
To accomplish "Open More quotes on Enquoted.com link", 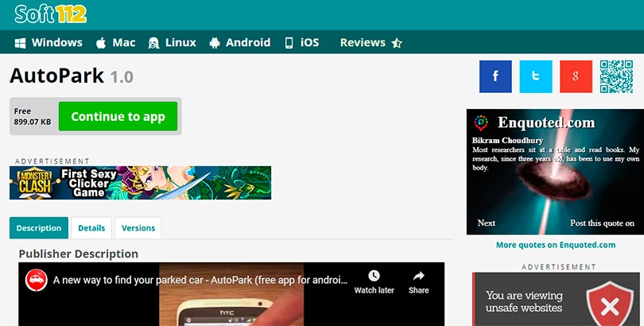I will 556,245.
